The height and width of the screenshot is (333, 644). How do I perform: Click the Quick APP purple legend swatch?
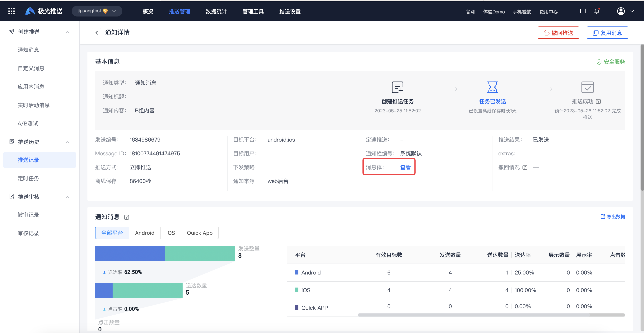click(x=296, y=307)
